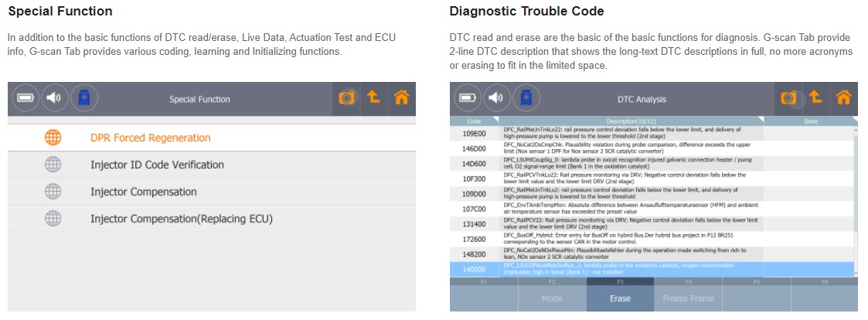Choose Injector Compensation(Replacing ECU) entry
Image resolution: width=868 pixels, height=320 pixels.
click(x=182, y=219)
